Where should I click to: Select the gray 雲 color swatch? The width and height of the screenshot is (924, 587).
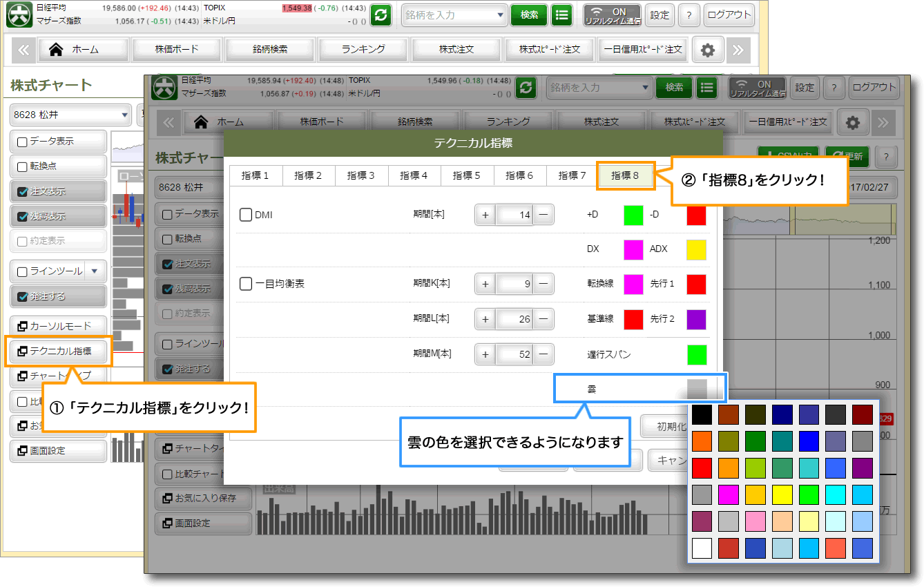(697, 389)
